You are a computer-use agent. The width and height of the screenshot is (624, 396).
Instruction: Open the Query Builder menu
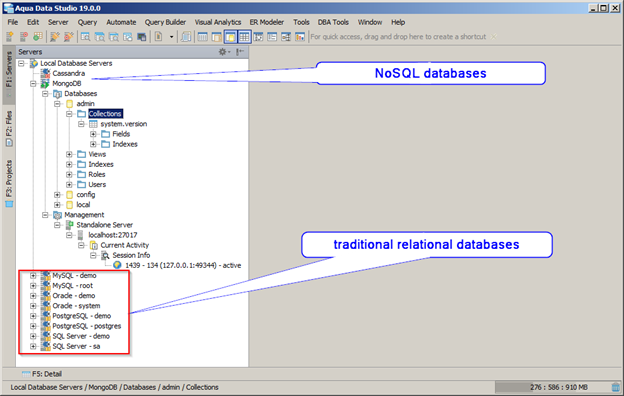coord(165,22)
